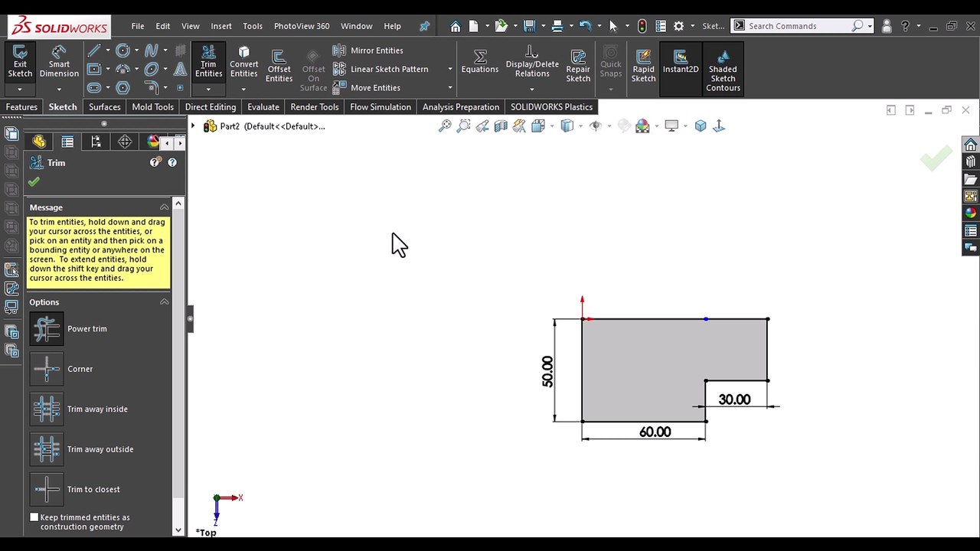The width and height of the screenshot is (980, 551).
Task: Open Trim Entities dropdown arrow
Action: coord(208,90)
